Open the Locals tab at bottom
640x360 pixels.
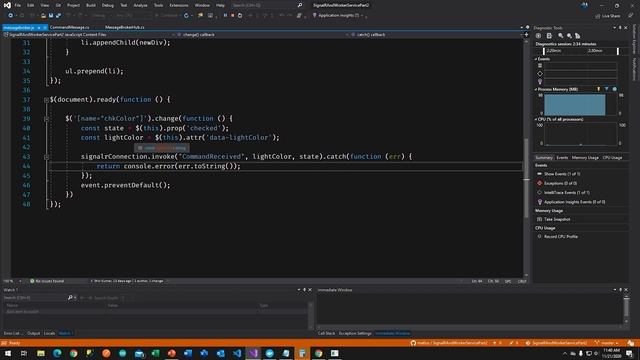[x=49, y=333]
